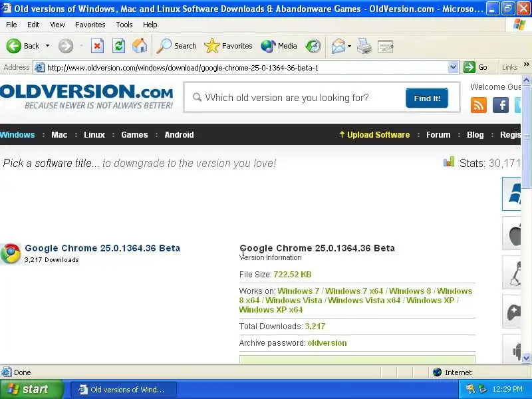Open the Back history dropdown arrow

[47, 46]
